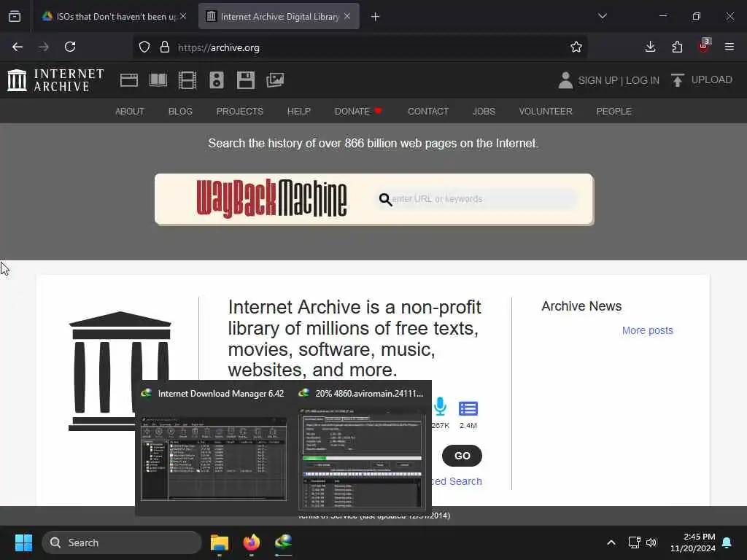Open the BLOG menu item
The image size is (747, 560).
pos(180,112)
